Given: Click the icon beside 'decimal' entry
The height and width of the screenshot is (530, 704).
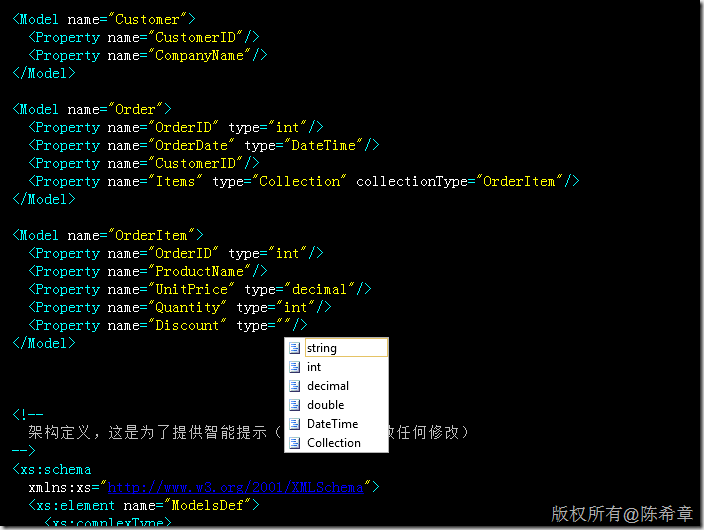Looking at the screenshot, I should click(x=295, y=386).
